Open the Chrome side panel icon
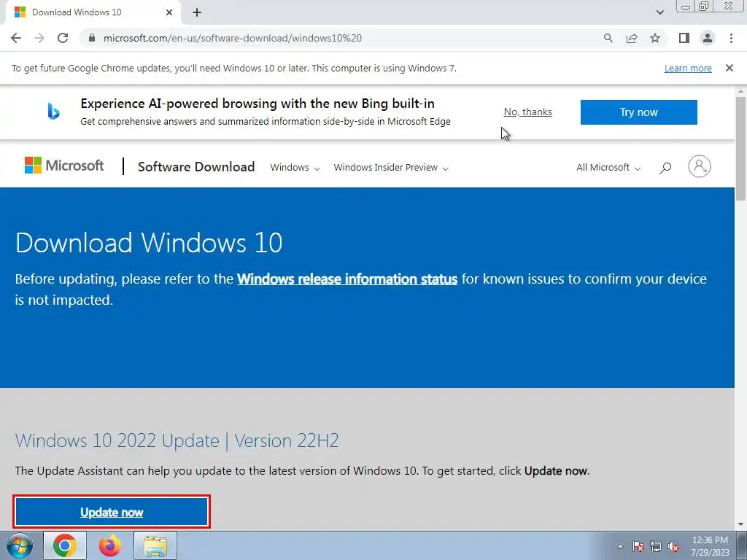Viewport: 747px width, 560px height. click(x=684, y=38)
